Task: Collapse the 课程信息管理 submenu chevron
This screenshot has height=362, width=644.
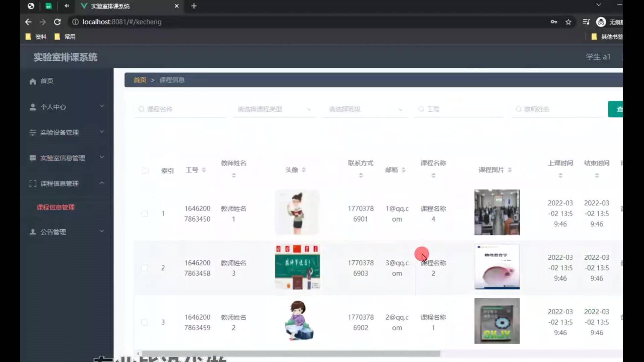Action: click(x=102, y=183)
